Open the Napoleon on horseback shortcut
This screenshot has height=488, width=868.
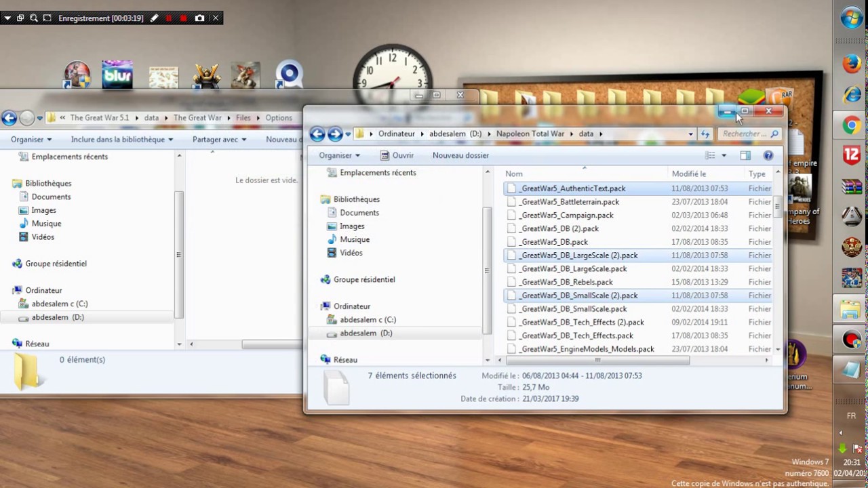click(x=245, y=75)
